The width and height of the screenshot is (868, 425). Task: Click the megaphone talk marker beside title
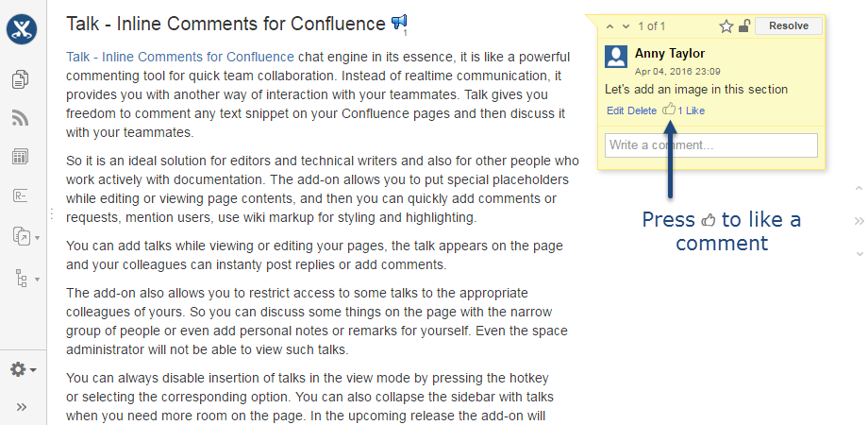point(399,22)
